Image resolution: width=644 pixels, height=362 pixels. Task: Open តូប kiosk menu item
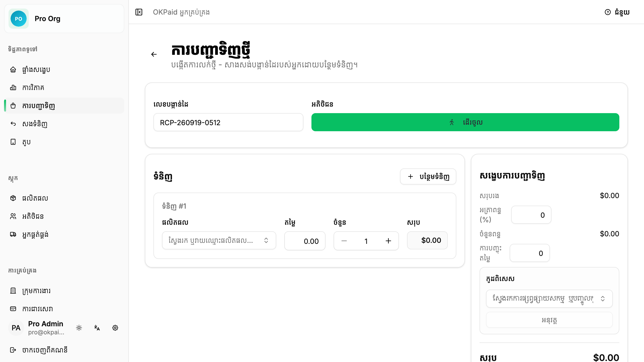coord(64,142)
